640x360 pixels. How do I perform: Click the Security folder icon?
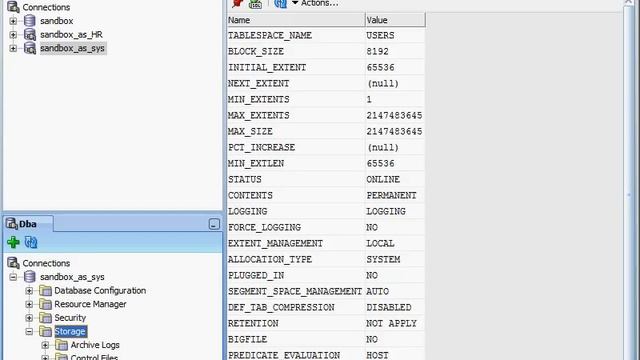(x=45, y=318)
